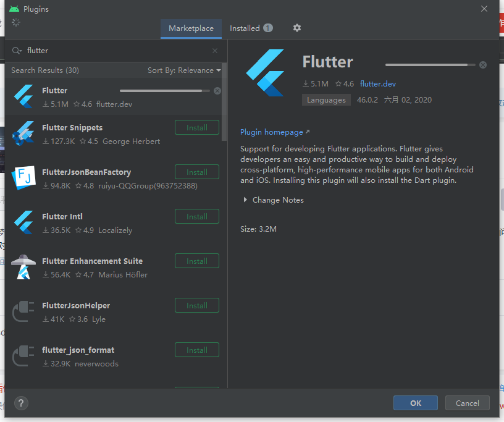Viewport: 504px width, 422px height.
Task: Select the FlutterJsonBeanFactory FJ icon
Action: pos(23,177)
